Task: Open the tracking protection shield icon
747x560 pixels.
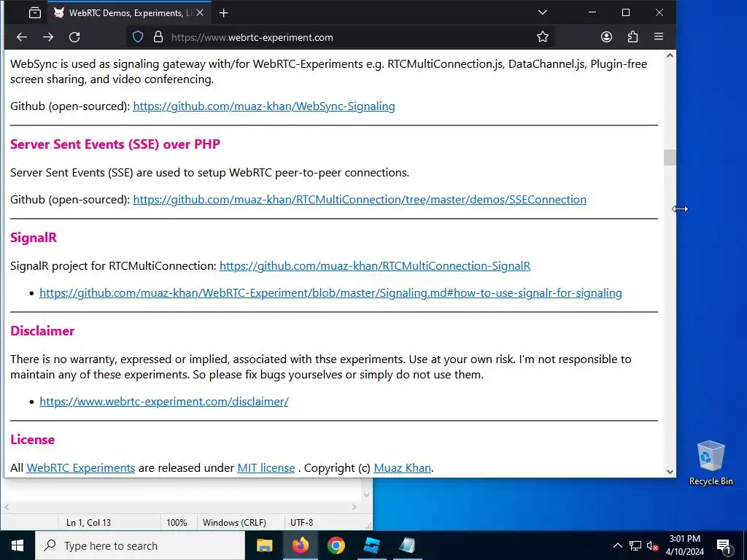Action: click(x=138, y=37)
